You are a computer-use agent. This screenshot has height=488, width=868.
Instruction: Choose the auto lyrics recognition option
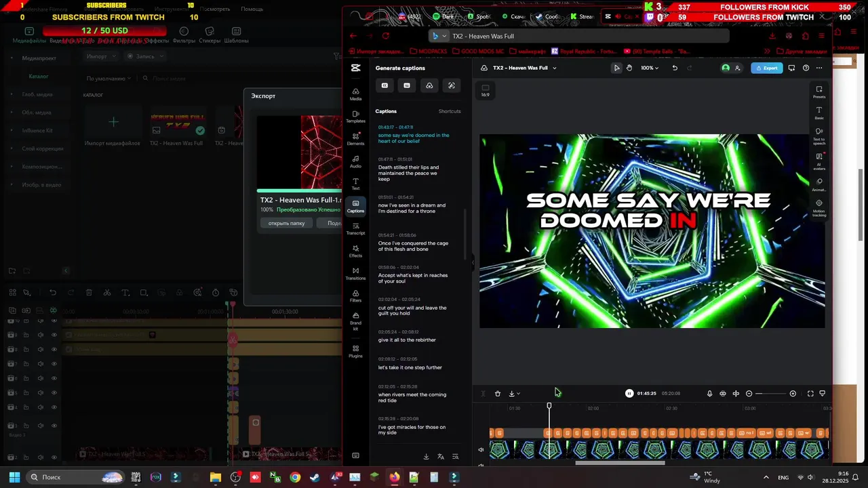[x=452, y=85]
